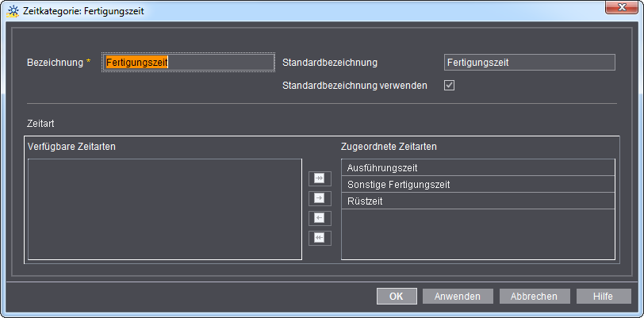The height and width of the screenshot is (318, 644).
Task: Click the Standardbezeichnung field
Action: point(530,63)
